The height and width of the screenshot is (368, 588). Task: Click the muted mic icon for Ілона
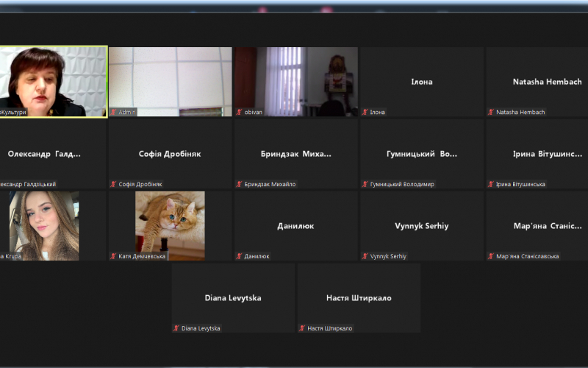[x=365, y=112]
